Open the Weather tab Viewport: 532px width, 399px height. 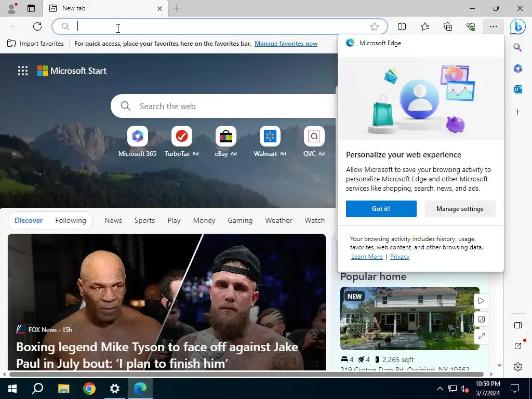click(x=278, y=220)
